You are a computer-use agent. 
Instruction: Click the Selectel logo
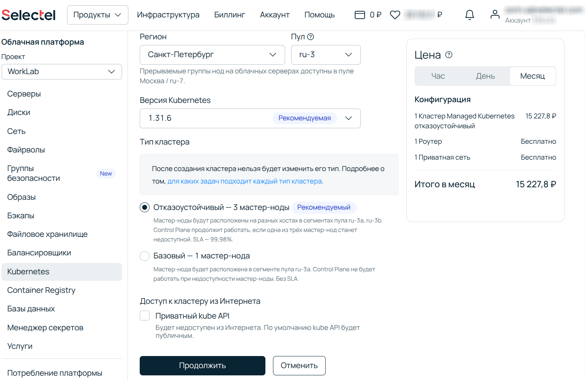tap(28, 14)
